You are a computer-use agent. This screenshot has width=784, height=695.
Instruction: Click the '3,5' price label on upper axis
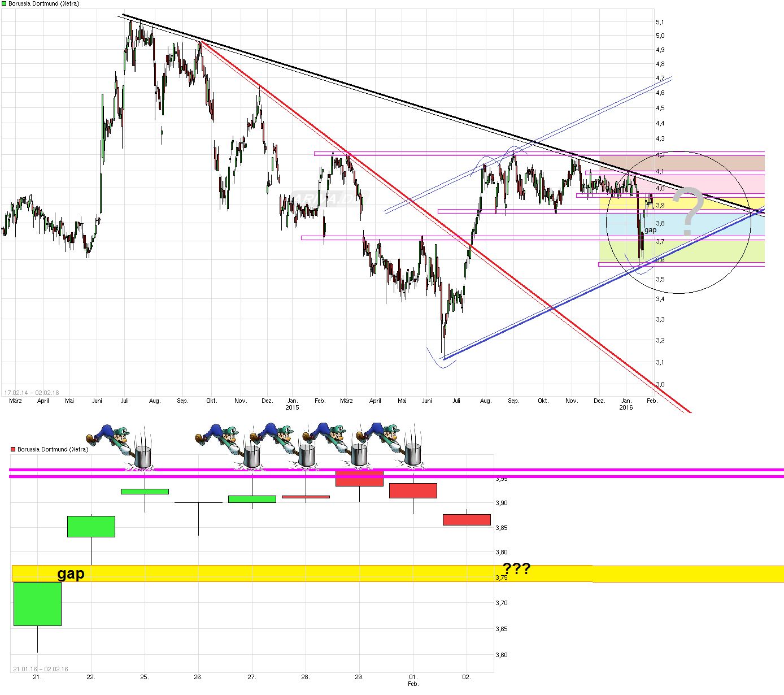(660, 279)
